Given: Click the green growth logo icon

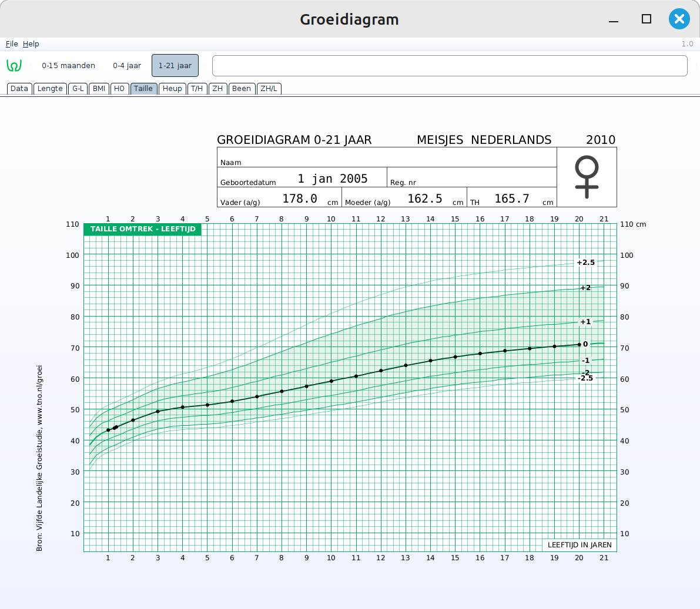Looking at the screenshot, I should [14, 65].
